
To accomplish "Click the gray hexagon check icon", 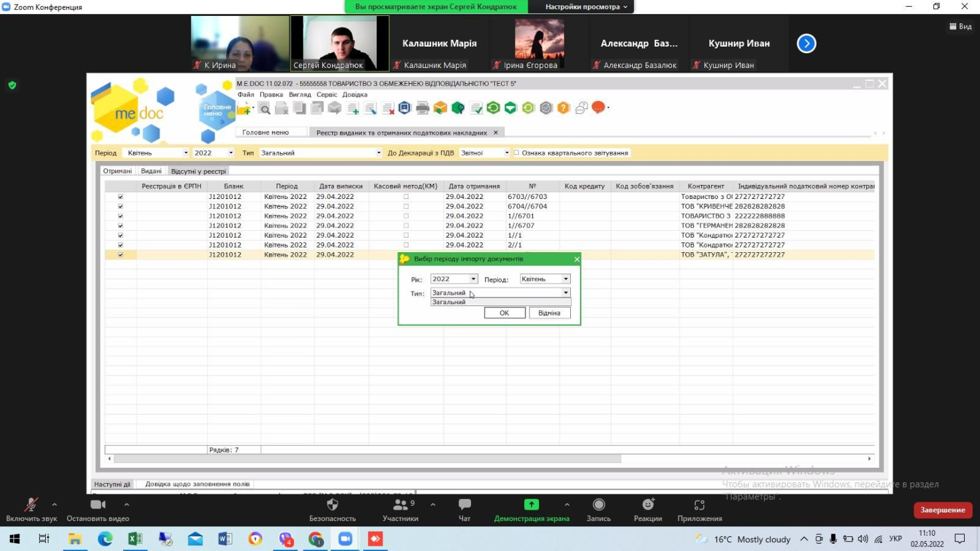I will (546, 108).
